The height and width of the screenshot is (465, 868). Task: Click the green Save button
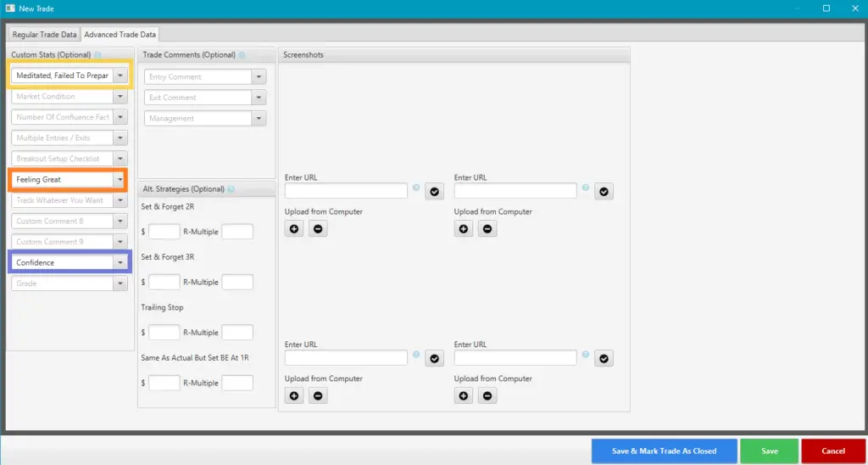[769, 451]
